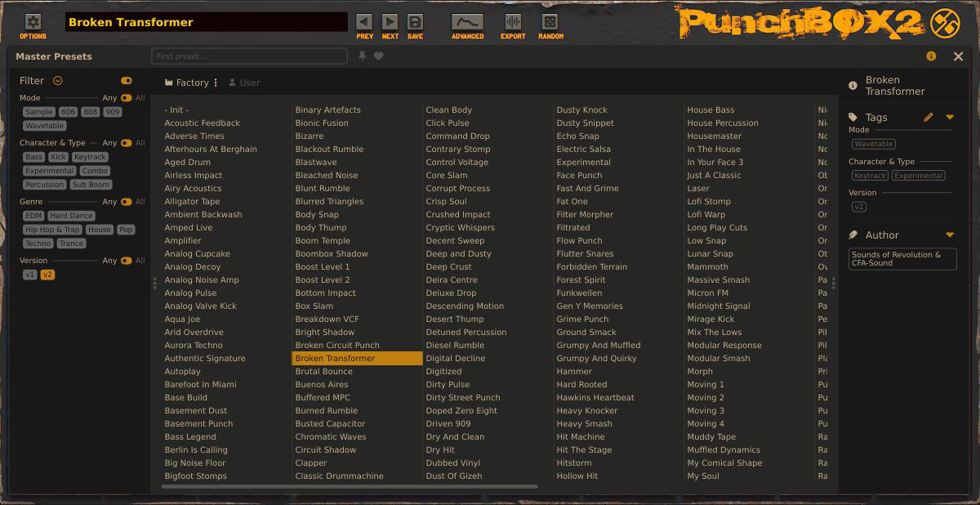Click the Experimental tag in Tags panel
This screenshot has height=505, width=980.
[919, 176]
